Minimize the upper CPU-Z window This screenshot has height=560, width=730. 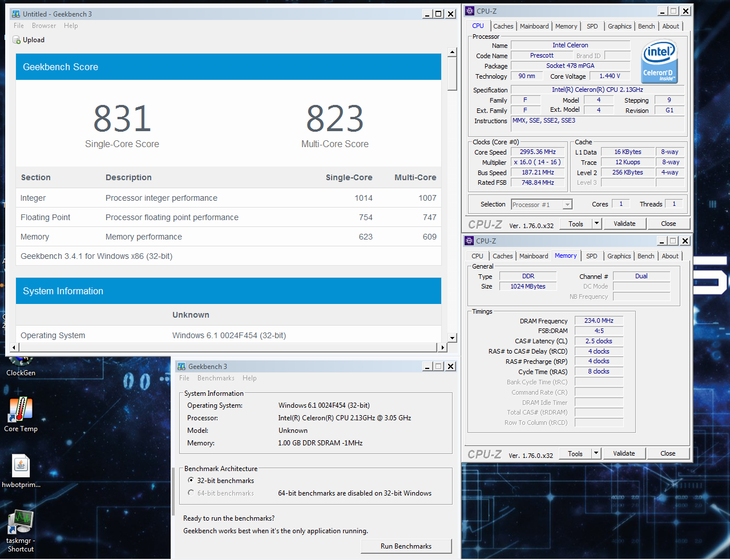click(662, 11)
